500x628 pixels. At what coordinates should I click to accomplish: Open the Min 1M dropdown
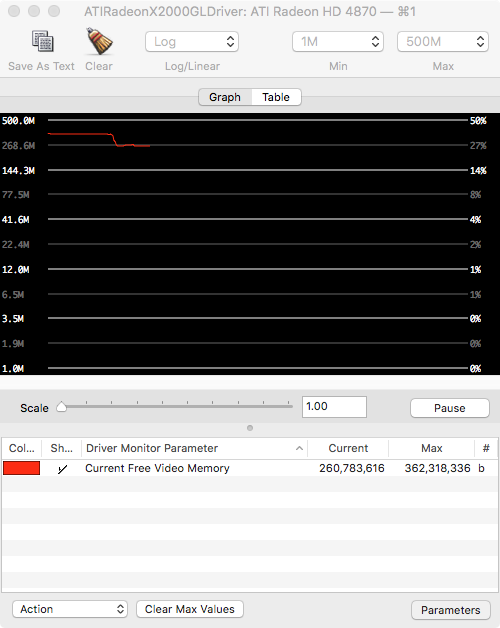click(x=338, y=42)
